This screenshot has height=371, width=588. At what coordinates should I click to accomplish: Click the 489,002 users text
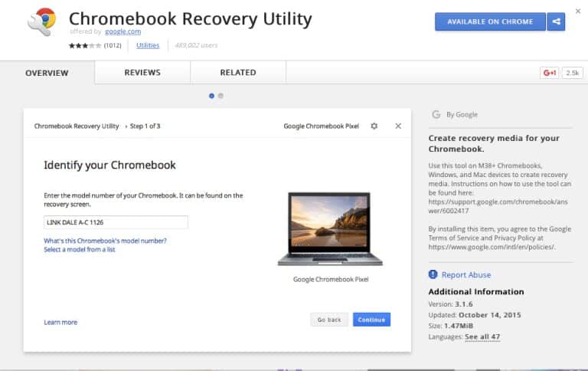point(196,45)
